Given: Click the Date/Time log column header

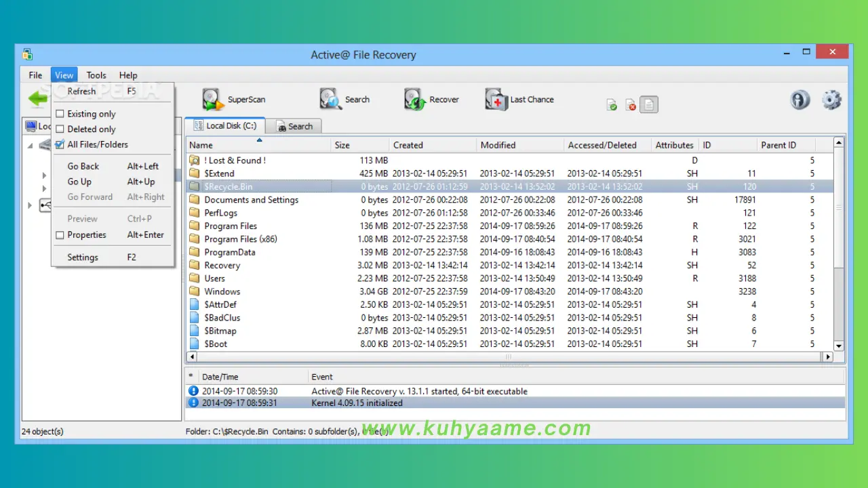Looking at the screenshot, I should (x=252, y=377).
